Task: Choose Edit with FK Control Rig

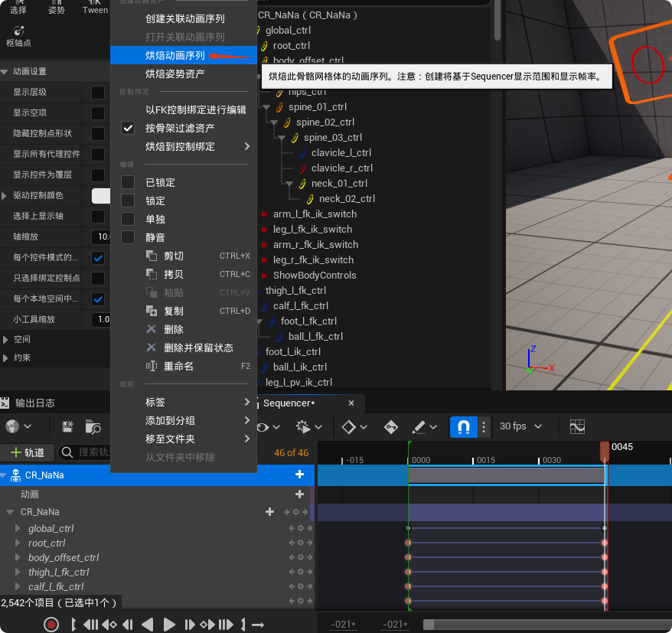Action: [184, 109]
